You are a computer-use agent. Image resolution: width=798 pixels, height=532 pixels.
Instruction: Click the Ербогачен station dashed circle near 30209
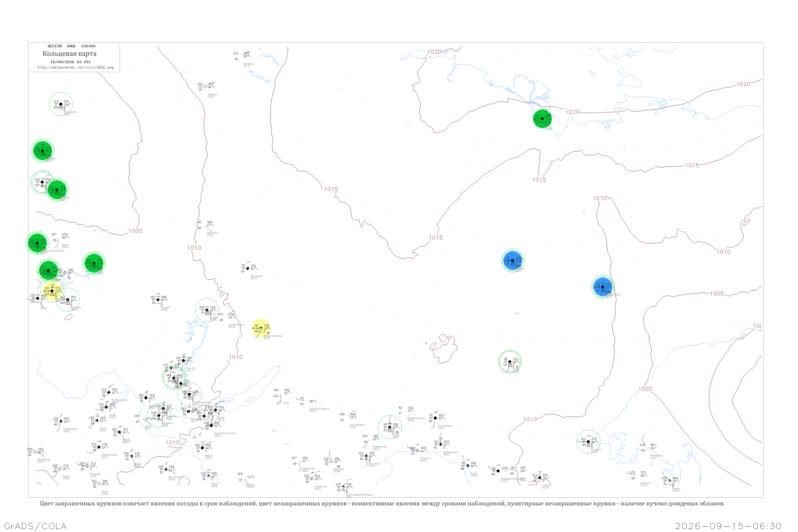point(207,310)
